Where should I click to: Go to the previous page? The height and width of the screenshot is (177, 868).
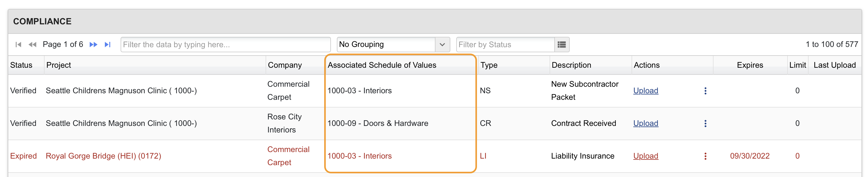(32, 45)
